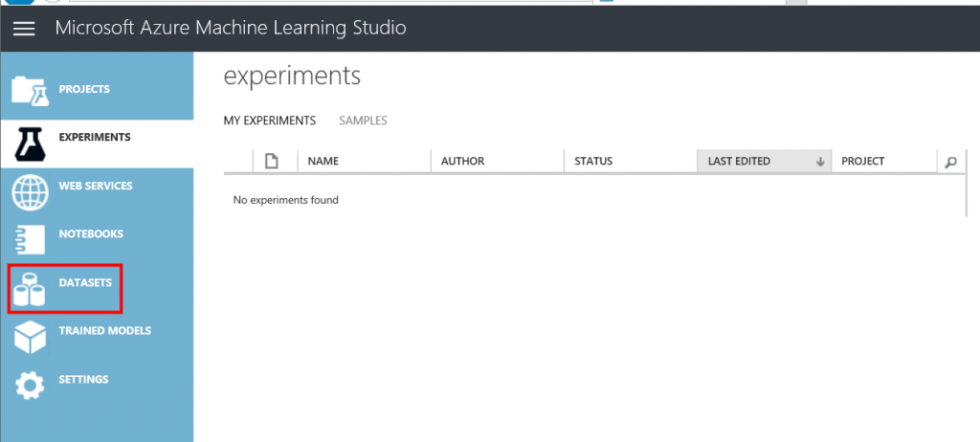This screenshot has width=980, height=442.
Task: Click the Notebooks icon in sidebar
Action: [x=30, y=238]
